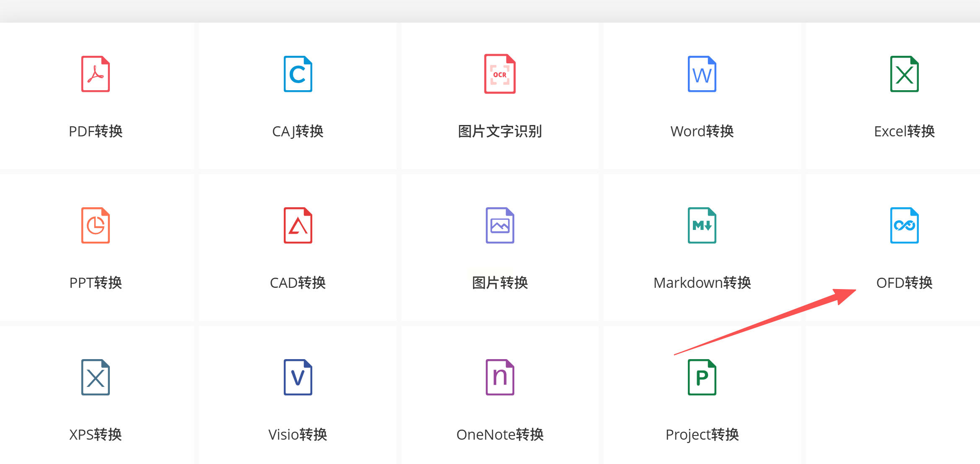Click the blue OFD infinity icon
Screen dimensions: 980x464
[904, 225]
